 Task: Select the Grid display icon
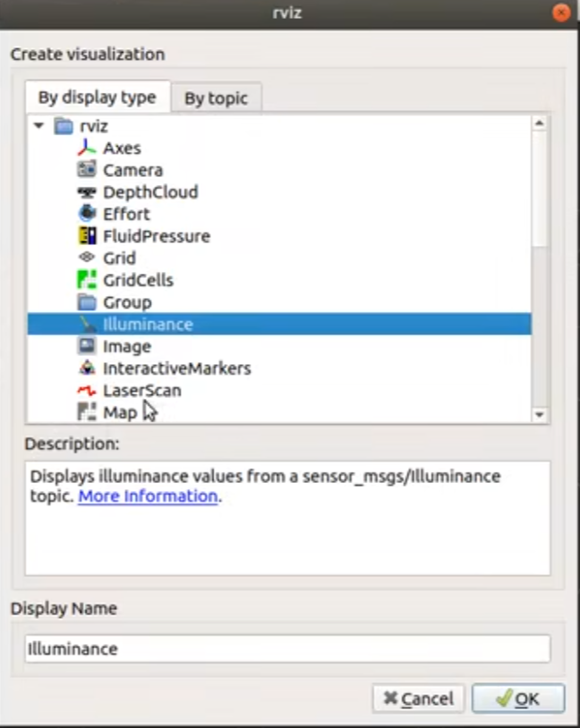(x=87, y=258)
